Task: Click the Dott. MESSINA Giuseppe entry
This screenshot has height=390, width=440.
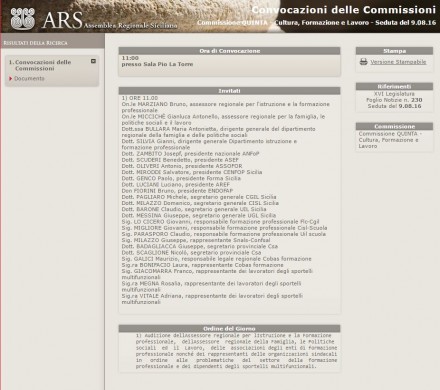Action: pos(199,216)
